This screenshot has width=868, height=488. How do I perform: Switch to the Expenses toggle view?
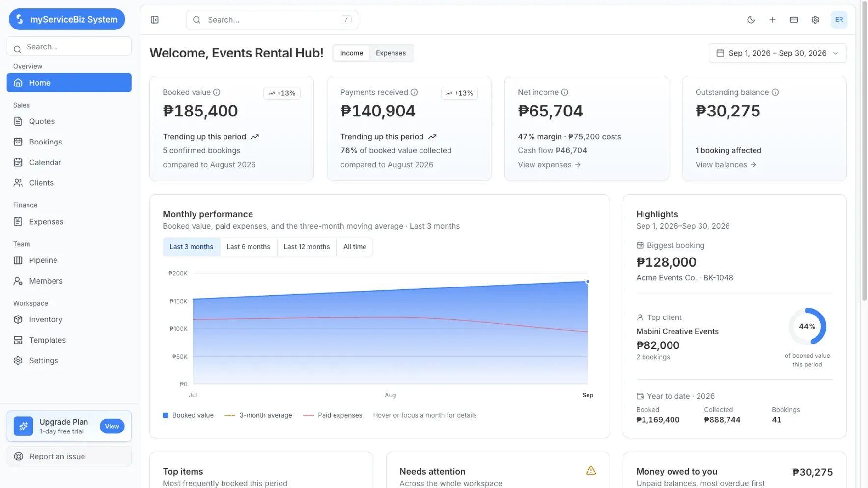tap(391, 53)
